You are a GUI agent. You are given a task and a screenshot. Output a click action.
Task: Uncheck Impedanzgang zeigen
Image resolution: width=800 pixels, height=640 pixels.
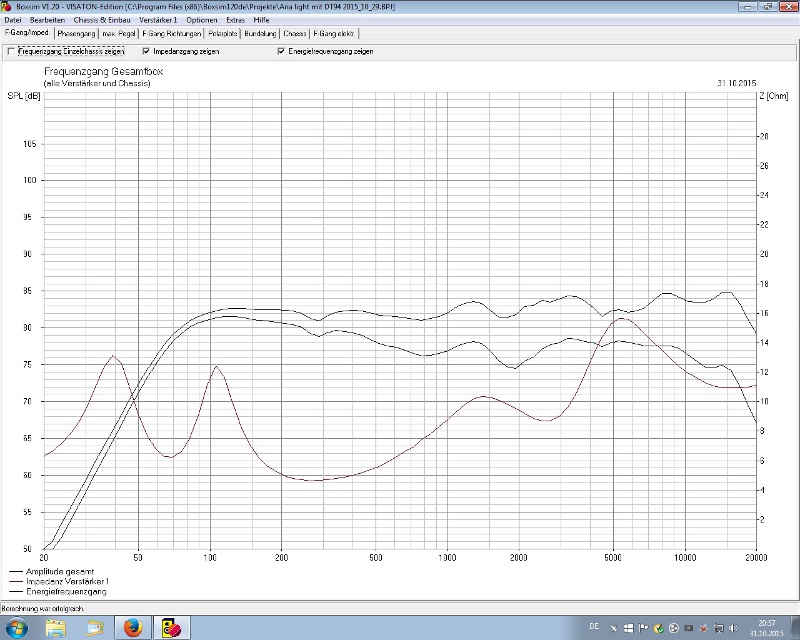point(146,51)
